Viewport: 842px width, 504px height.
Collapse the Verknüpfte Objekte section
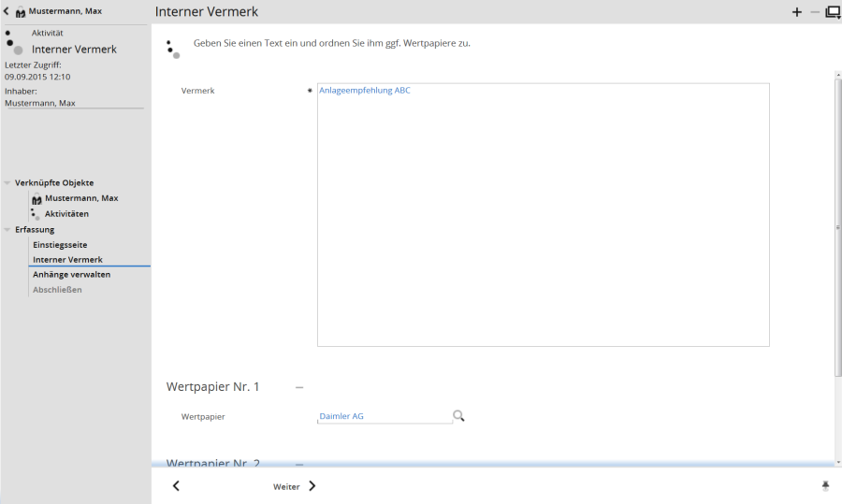tap(7, 183)
